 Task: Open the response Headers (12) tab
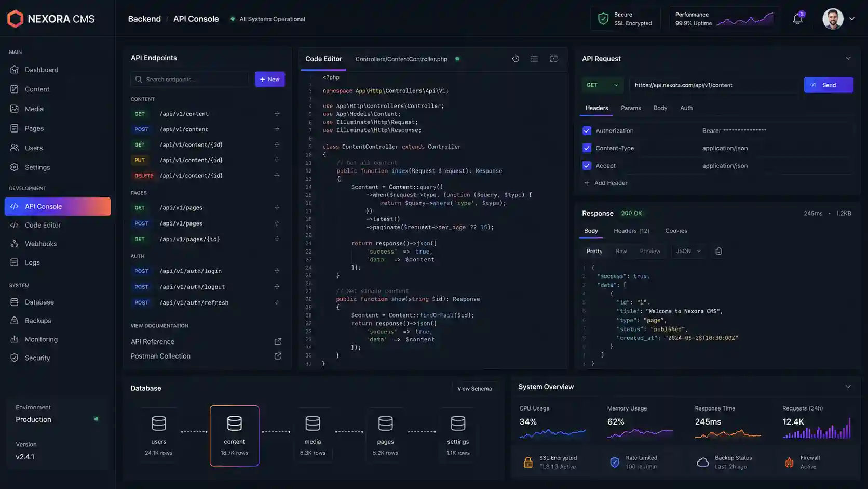point(631,231)
